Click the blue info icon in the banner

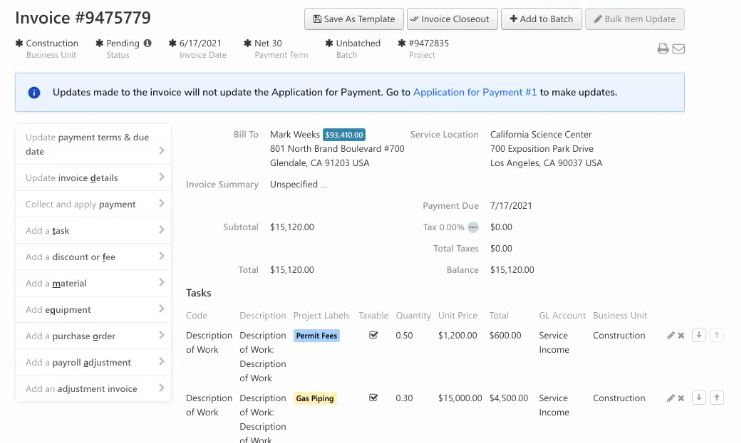pyautogui.click(x=34, y=92)
